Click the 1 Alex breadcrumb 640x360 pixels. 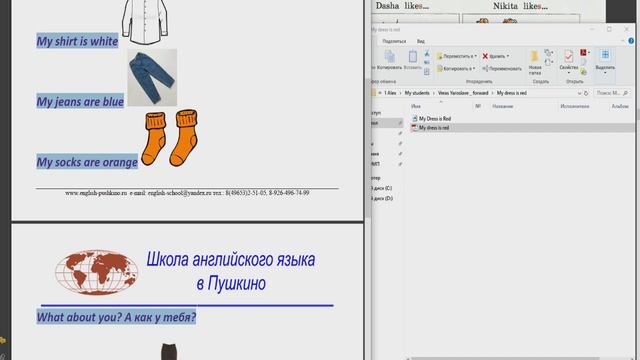pos(390,93)
